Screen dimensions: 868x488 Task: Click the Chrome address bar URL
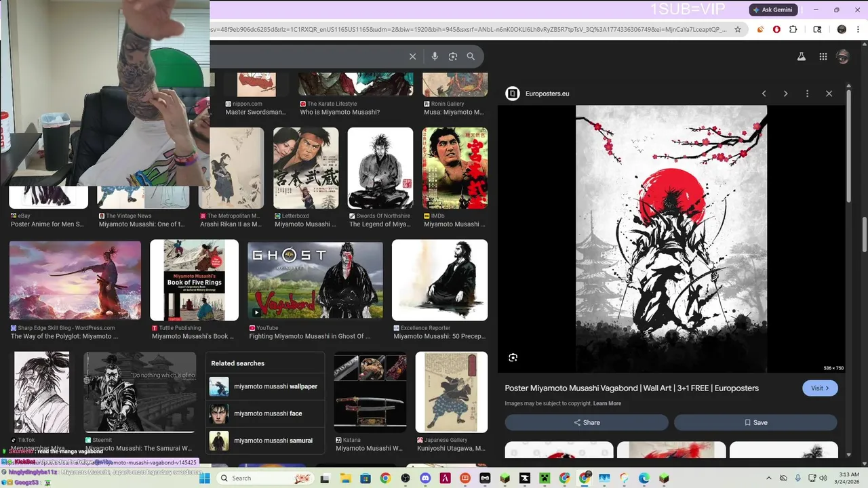pos(468,29)
